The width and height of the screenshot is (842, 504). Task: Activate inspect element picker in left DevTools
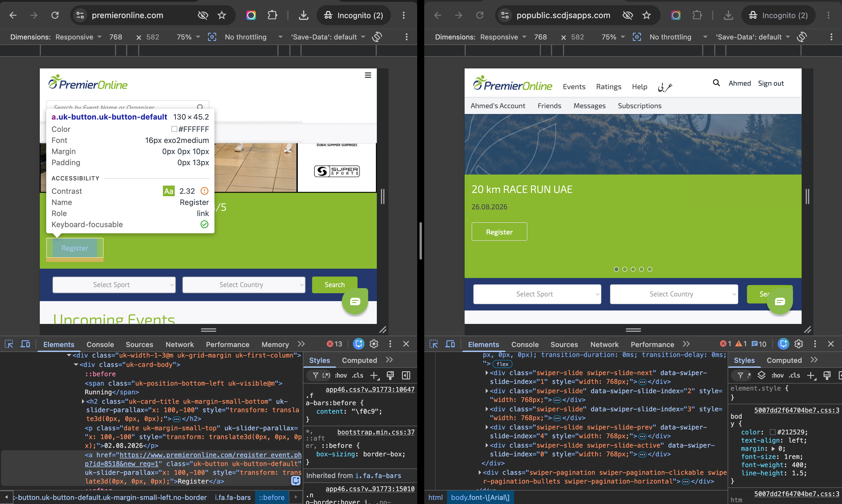point(9,344)
